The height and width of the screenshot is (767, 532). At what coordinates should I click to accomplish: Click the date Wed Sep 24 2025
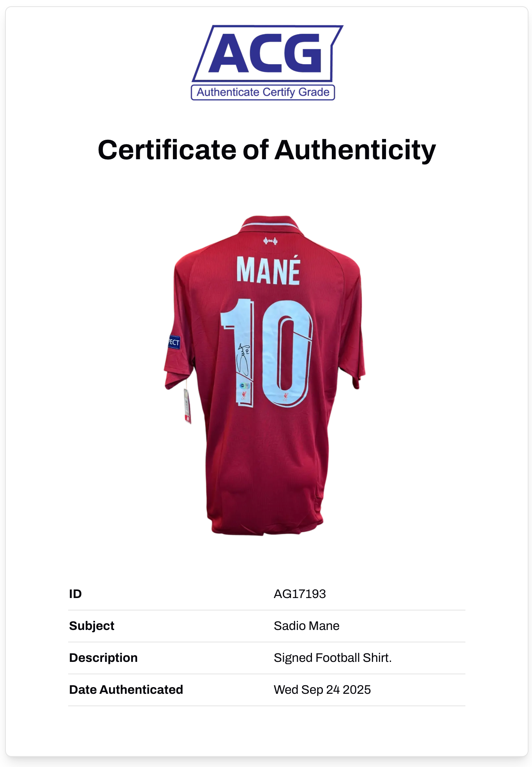322,690
